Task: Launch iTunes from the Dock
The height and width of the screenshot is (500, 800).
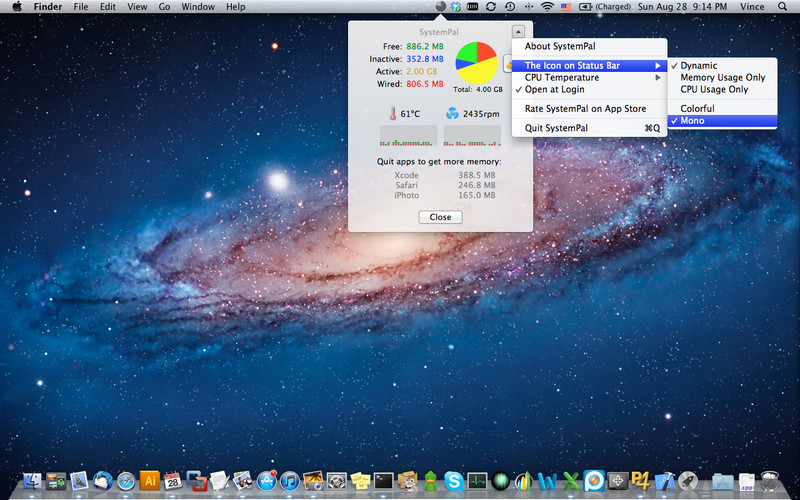Action: (290, 481)
